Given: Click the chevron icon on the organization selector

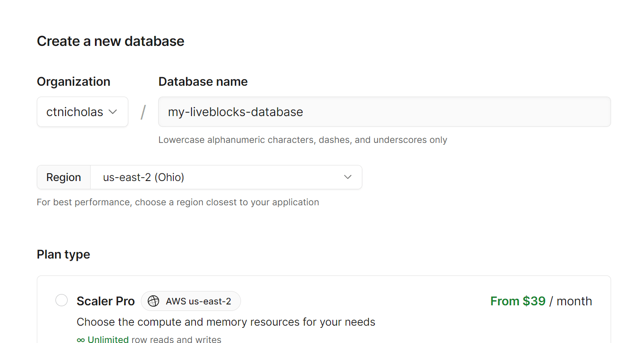Looking at the screenshot, I should click(114, 112).
